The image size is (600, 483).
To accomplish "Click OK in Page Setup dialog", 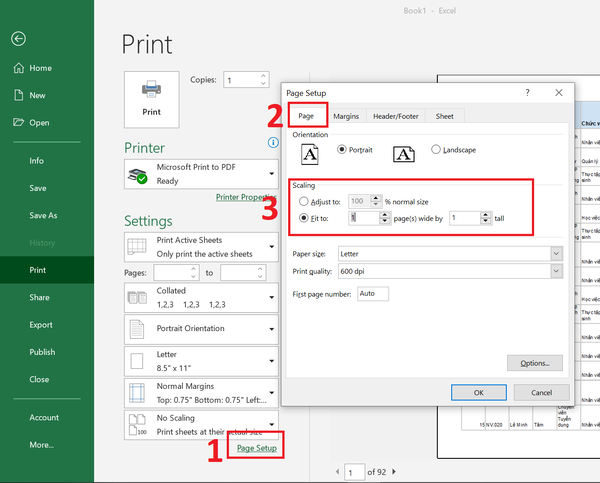I will 479,393.
